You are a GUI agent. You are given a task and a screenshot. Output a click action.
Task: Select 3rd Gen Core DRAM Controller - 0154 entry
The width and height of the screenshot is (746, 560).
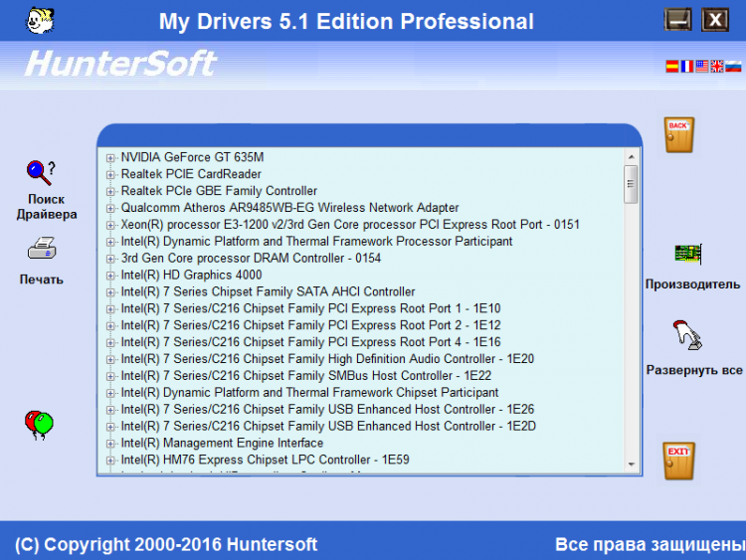point(251,259)
